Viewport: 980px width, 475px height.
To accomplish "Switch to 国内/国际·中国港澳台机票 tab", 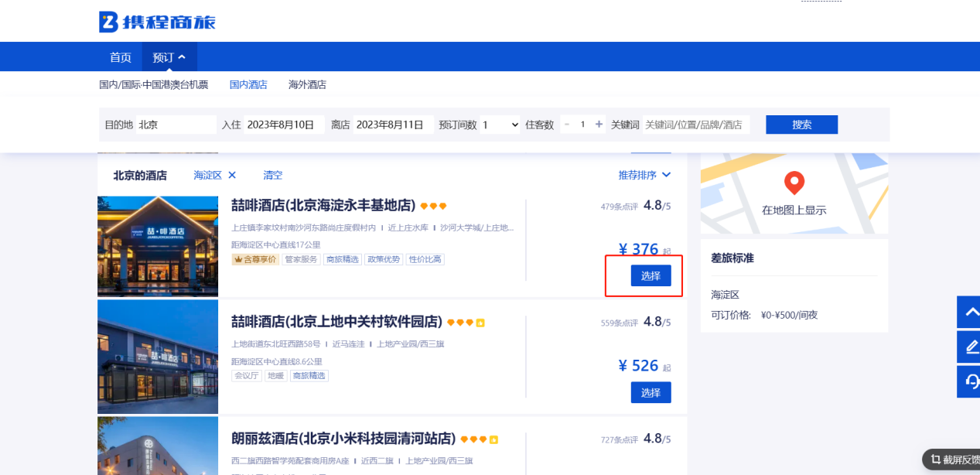I will [153, 84].
